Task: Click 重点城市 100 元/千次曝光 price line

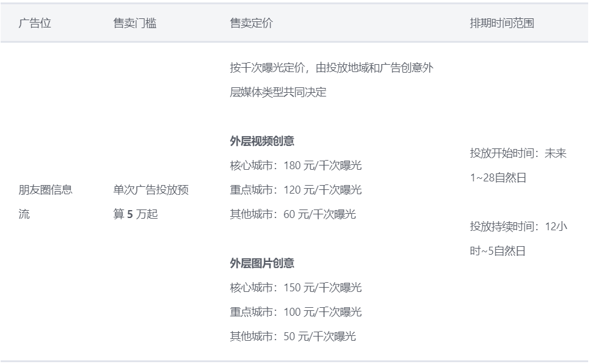Action: (x=296, y=312)
